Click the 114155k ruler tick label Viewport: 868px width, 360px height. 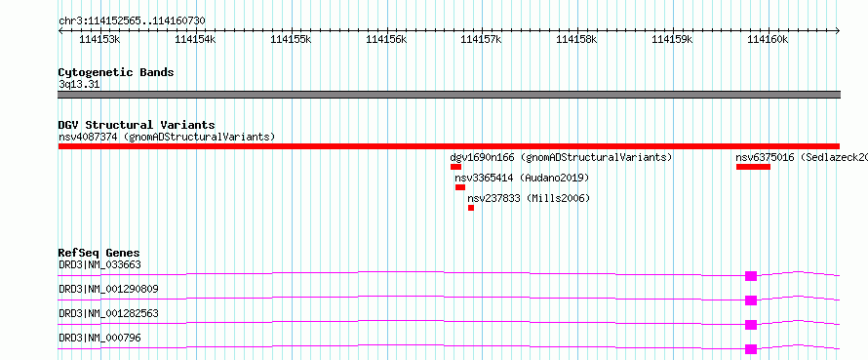[292, 39]
